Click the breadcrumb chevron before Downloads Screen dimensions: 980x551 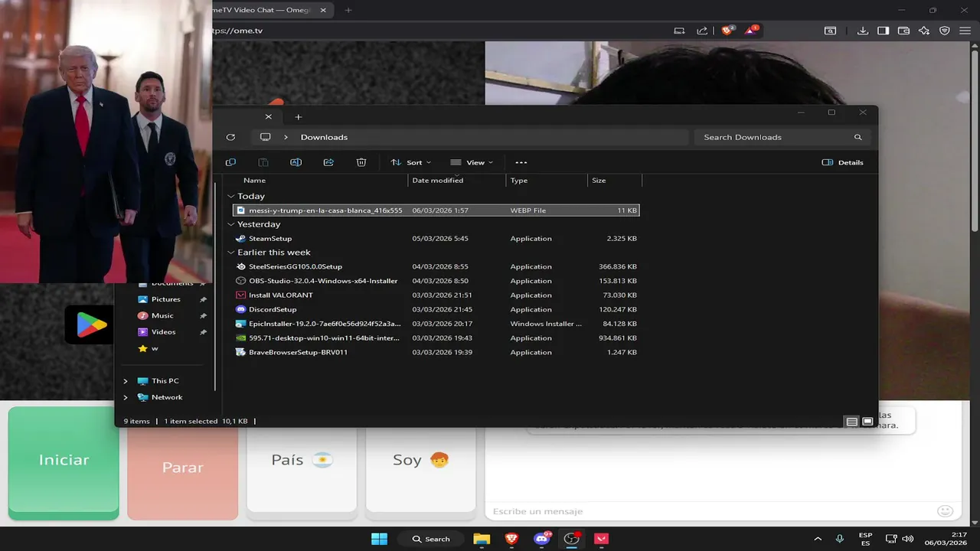[x=286, y=137]
